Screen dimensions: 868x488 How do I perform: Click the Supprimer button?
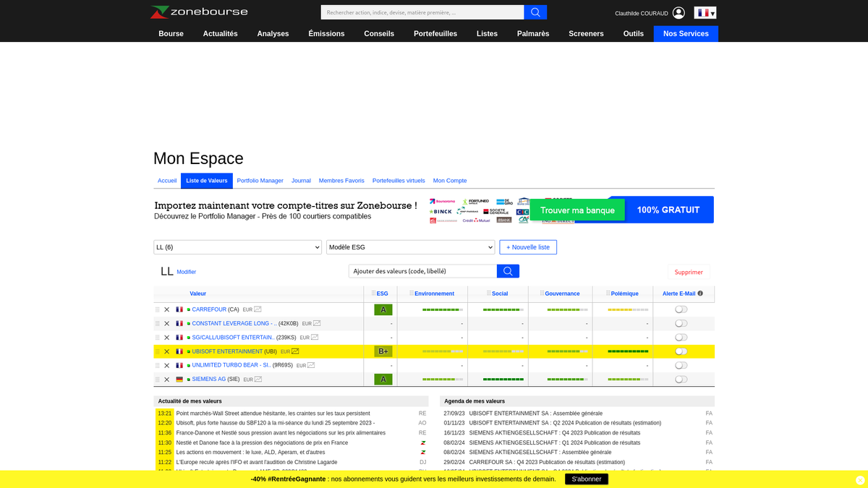tap(689, 272)
